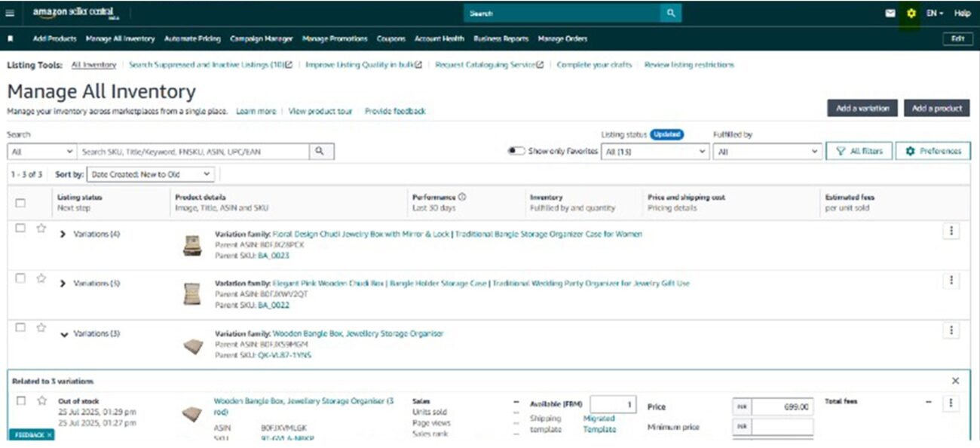Favorite the Wooden Bangle Box variation family star
Viewport: 980px width, 448px height.
tap(41, 328)
